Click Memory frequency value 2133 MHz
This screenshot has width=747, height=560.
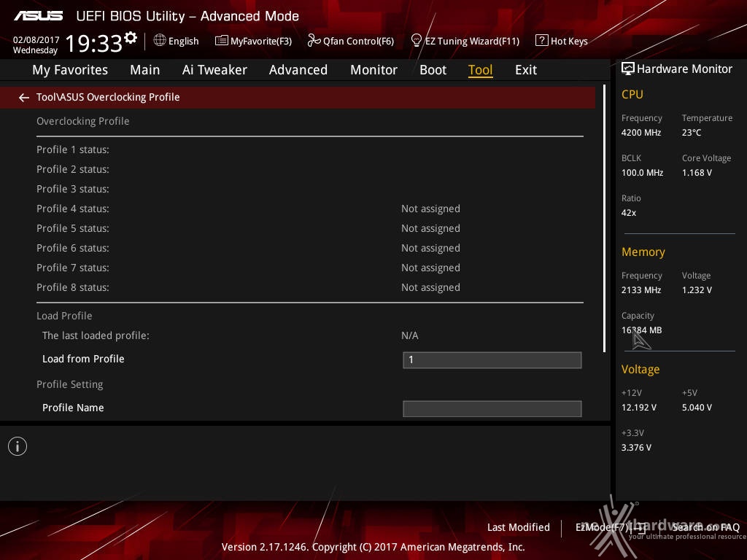point(641,290)
